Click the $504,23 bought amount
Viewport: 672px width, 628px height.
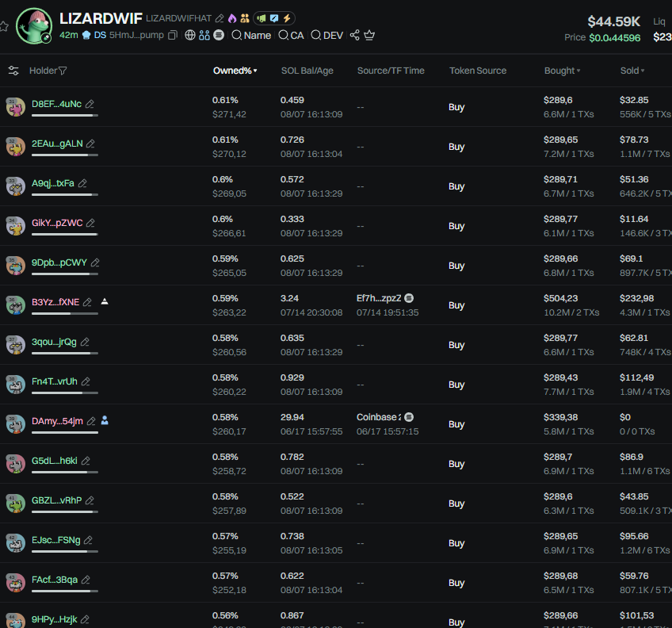click(560, 298)
